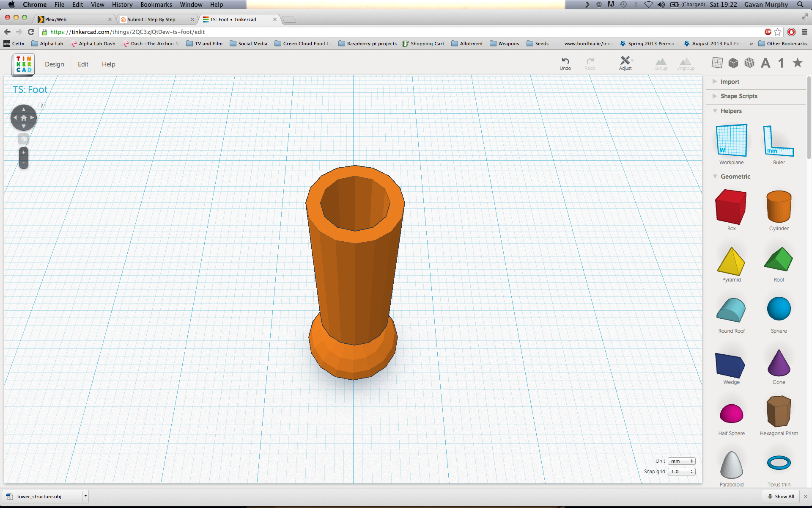The width and height of the screenshot is (812, 508).
Task: Open the Raspberry pi projects bookmark folder
Action: pos(368,44)
